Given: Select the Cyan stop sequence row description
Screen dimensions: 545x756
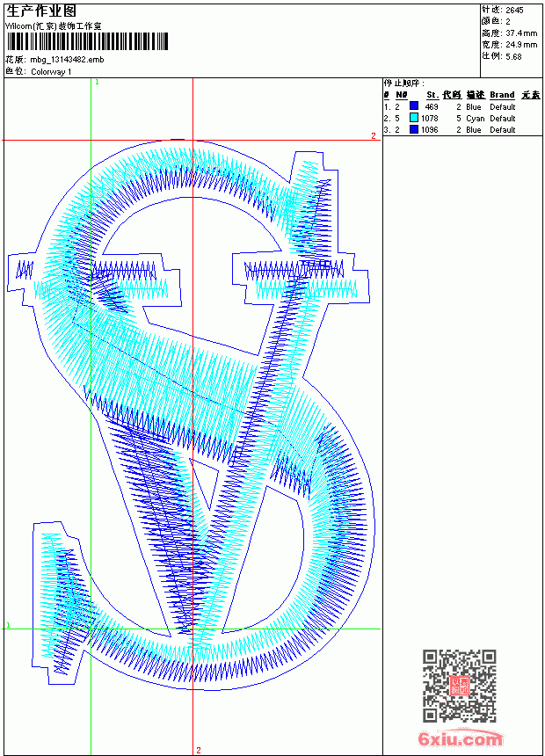Looking at the screenshot, I should (475, 118).
